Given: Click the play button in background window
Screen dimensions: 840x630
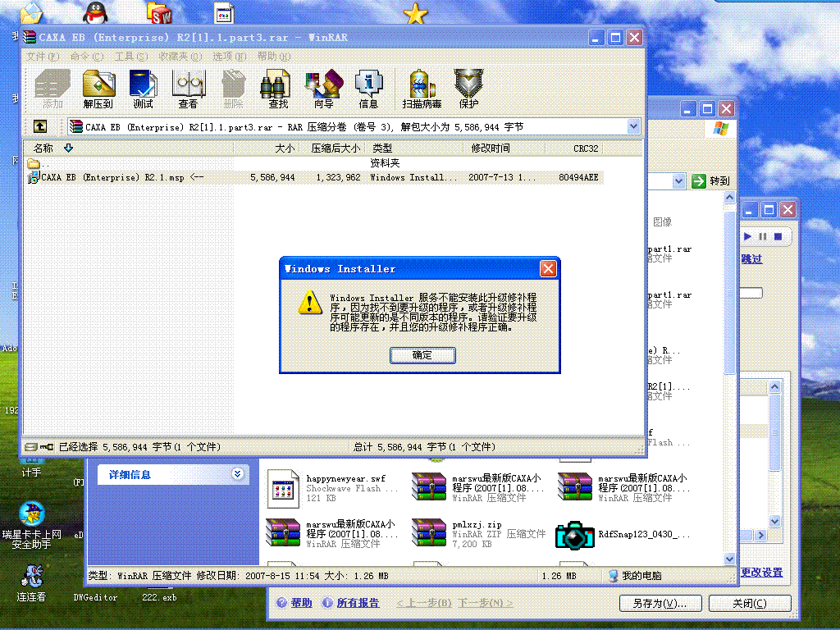Looking at the screenshot, I should pos(748,236).
